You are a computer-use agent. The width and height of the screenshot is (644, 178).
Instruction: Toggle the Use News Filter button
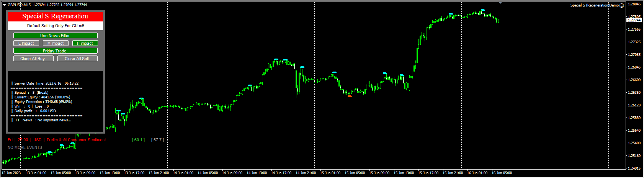click(55, 36)
